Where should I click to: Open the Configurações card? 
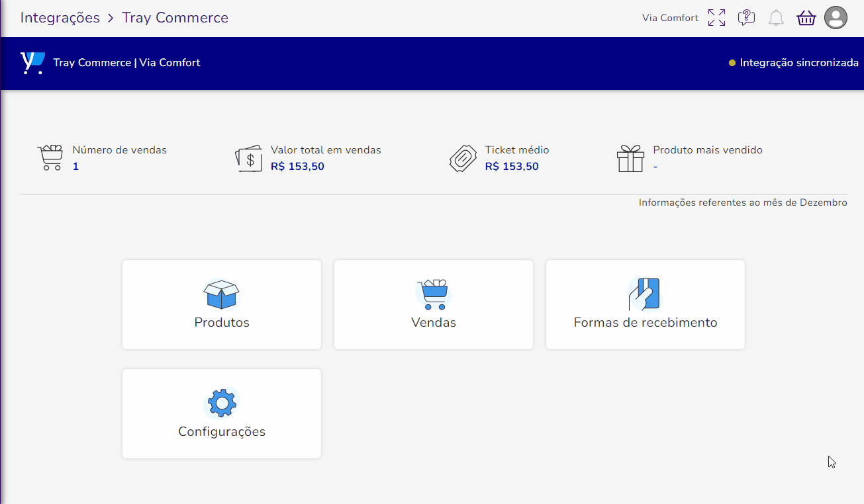(222, 413)
